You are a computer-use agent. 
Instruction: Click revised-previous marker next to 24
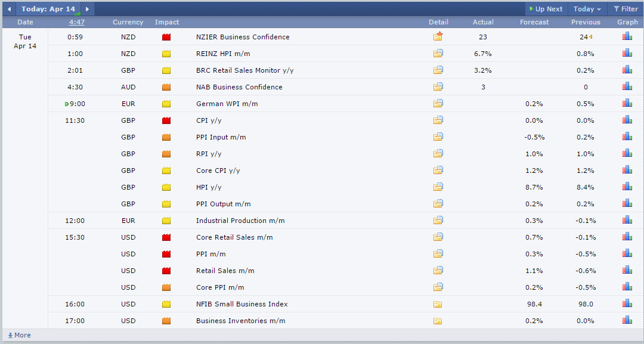590,37
